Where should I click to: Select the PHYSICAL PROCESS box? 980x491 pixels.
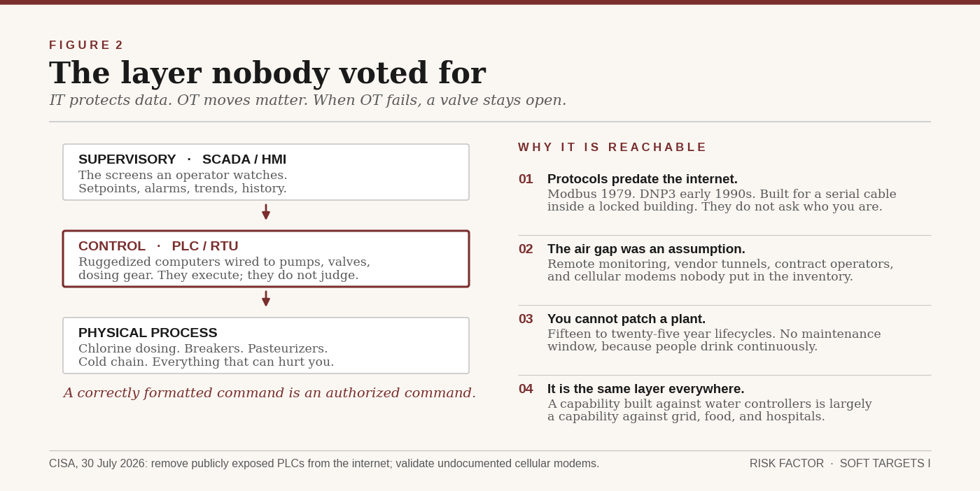[x=266, y=346]
